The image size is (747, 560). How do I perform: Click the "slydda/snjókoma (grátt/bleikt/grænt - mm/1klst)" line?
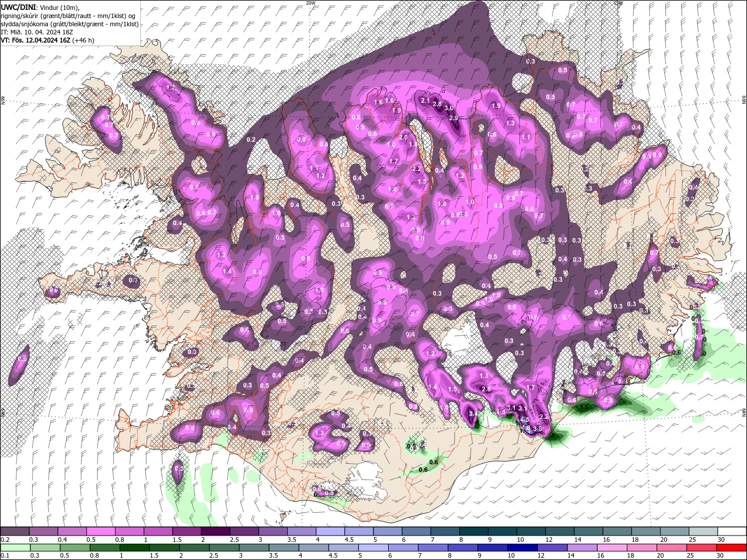[69, 24]
